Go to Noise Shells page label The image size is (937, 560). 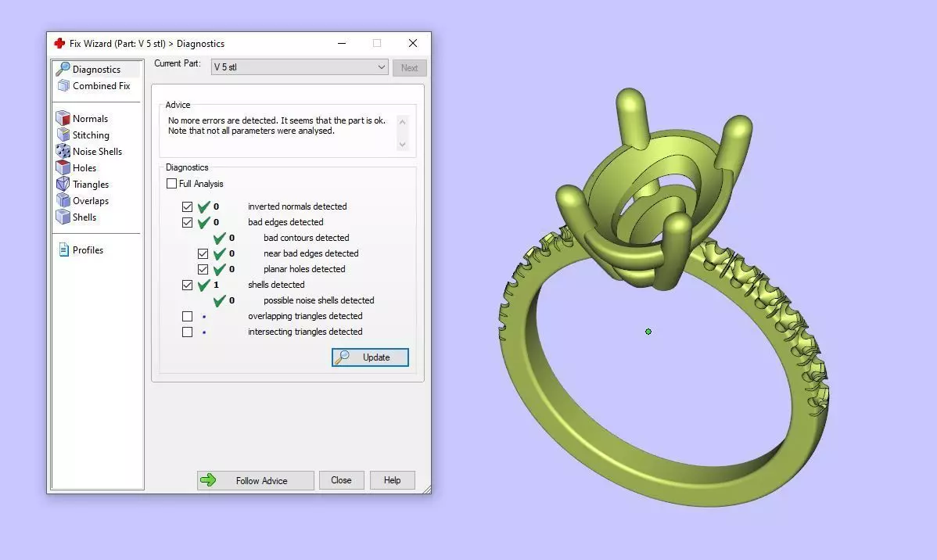point(98,151)
